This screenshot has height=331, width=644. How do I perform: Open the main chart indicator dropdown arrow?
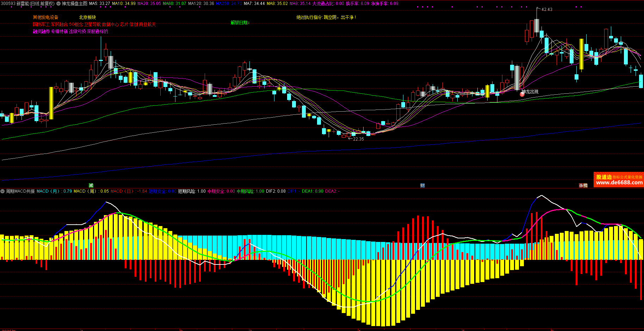(58, 4)
